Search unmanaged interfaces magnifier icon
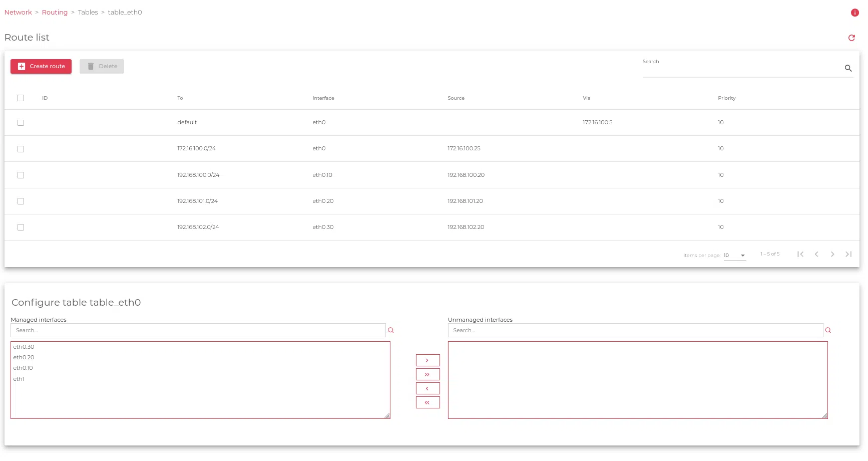Screen dimensions: 868x461 pyautogui.click(x=828, y=330)
